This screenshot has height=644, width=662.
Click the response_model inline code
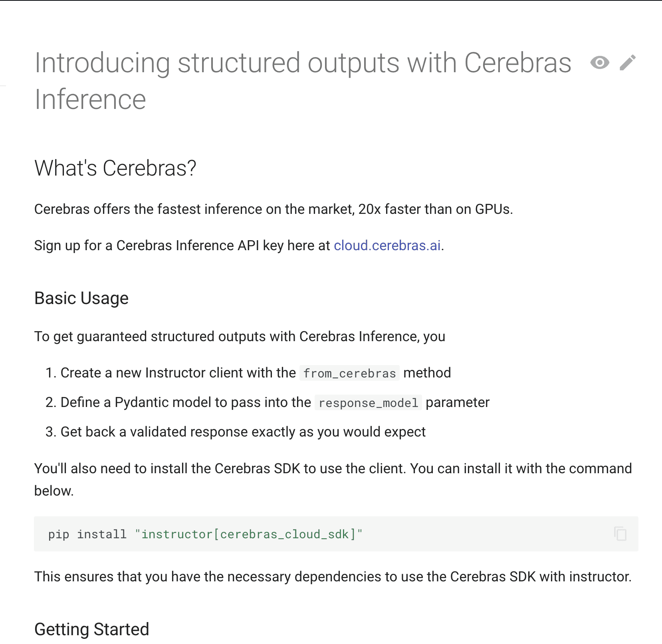(368, 403)
